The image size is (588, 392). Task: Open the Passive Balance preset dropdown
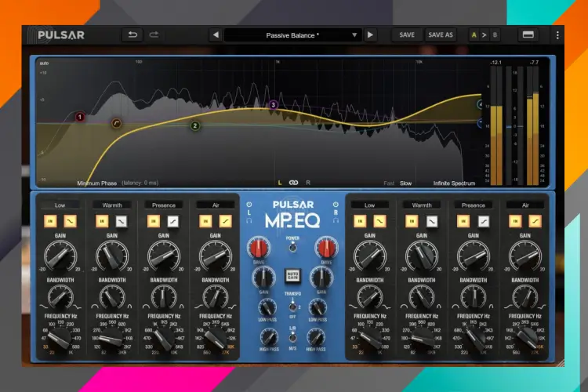click(292, 34)
